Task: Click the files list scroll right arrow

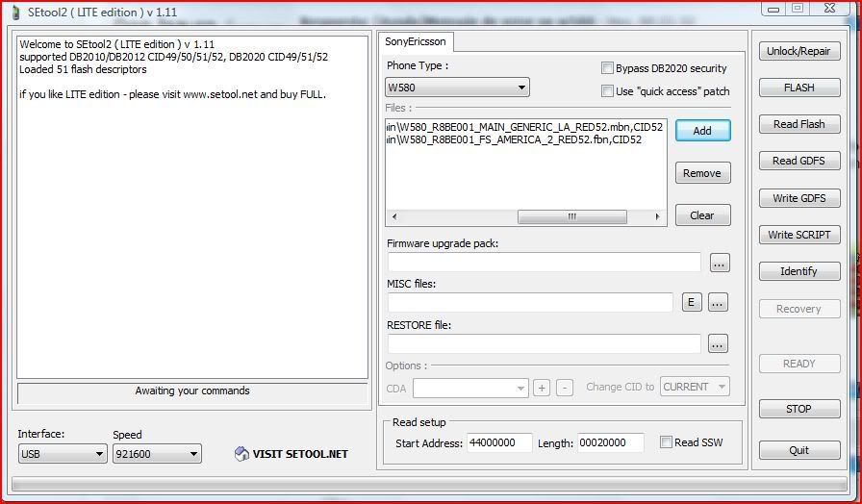Action: tap(657, 217)
